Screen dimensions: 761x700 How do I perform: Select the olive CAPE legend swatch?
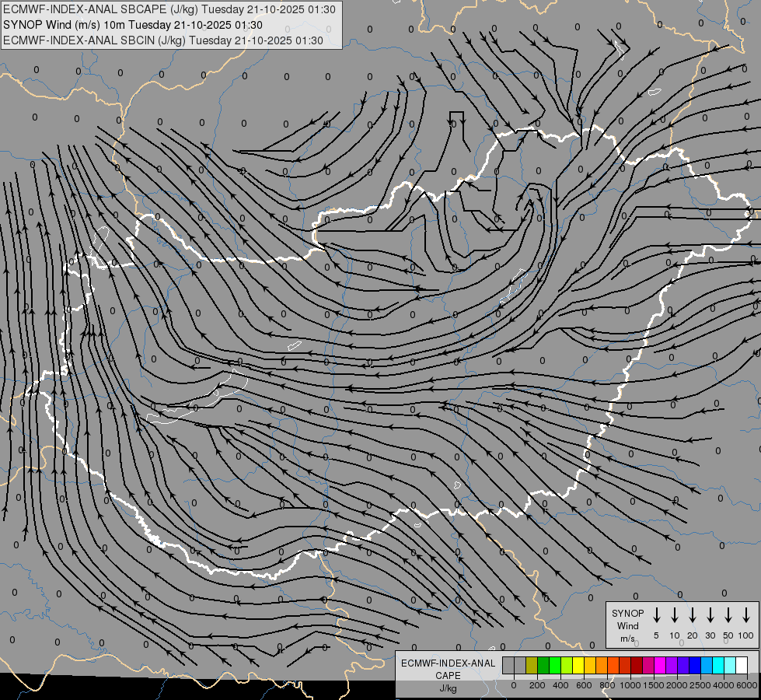tap(532, 666)
